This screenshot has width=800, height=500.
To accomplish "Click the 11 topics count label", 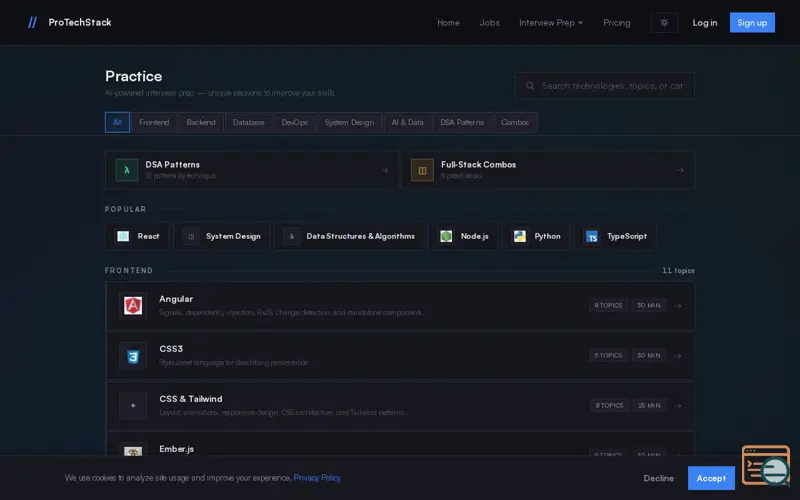I will point(678,270).
